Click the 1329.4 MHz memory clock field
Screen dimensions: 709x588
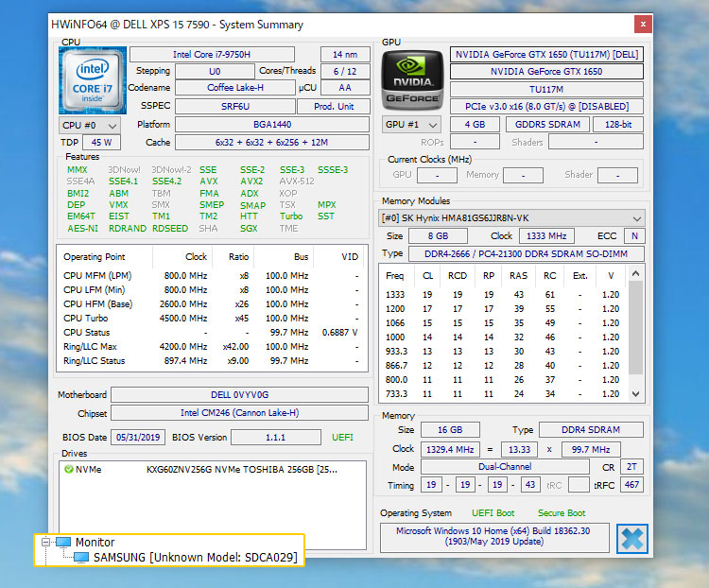pos(450,450)
